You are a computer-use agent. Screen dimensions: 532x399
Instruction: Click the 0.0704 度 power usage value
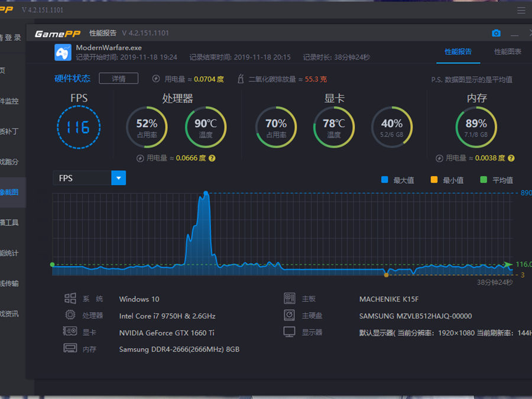click(x=209, y=79)
